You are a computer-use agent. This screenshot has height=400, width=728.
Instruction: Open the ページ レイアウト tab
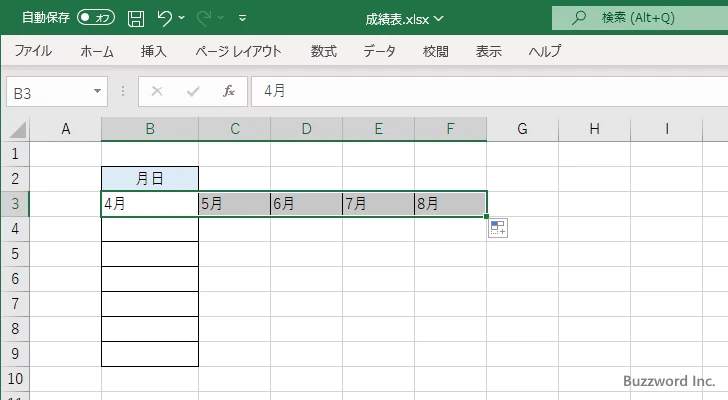pyautogui.click(x=238, y=51)
